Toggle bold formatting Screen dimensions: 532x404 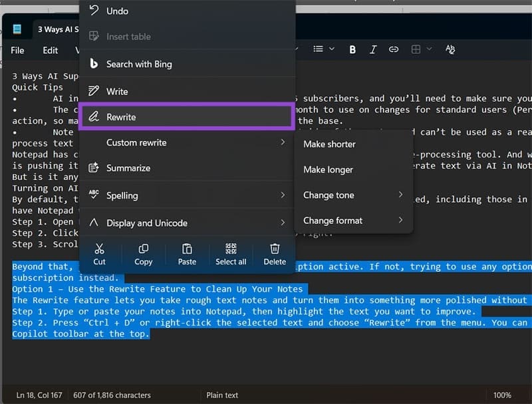352,49
